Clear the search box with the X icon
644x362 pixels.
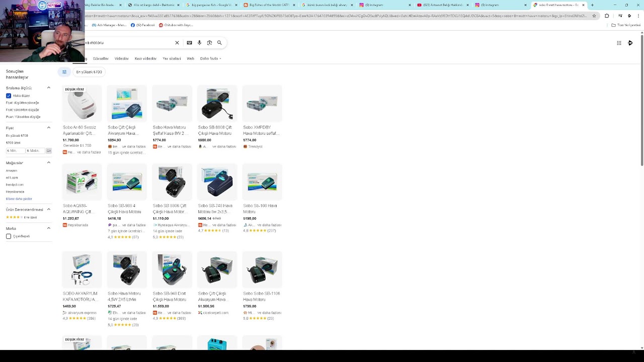(x=177, y=43)
